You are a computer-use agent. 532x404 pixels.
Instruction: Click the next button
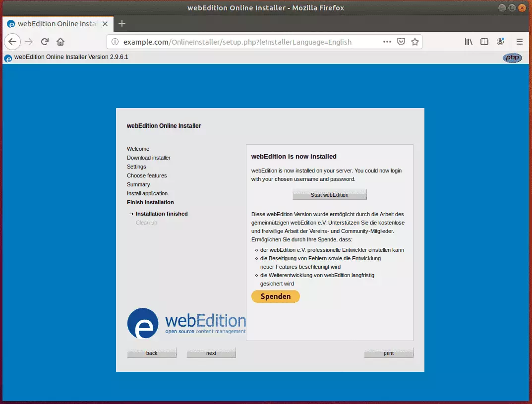[211, 353]
